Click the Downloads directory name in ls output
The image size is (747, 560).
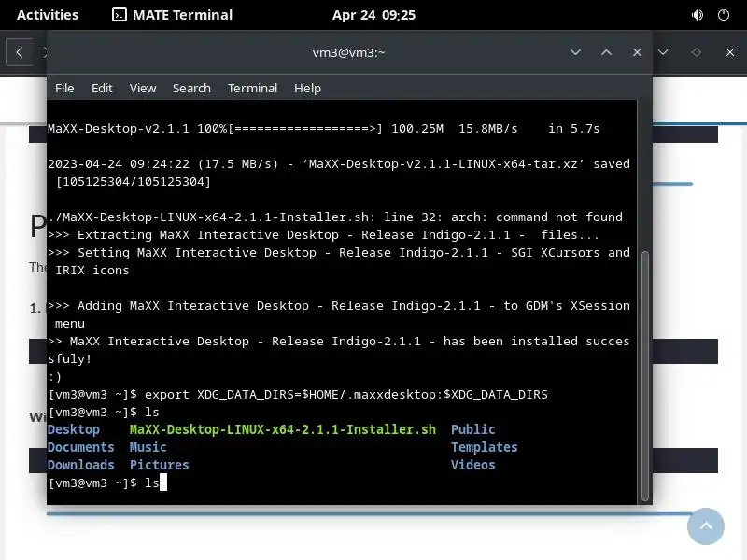click(81, 465)
